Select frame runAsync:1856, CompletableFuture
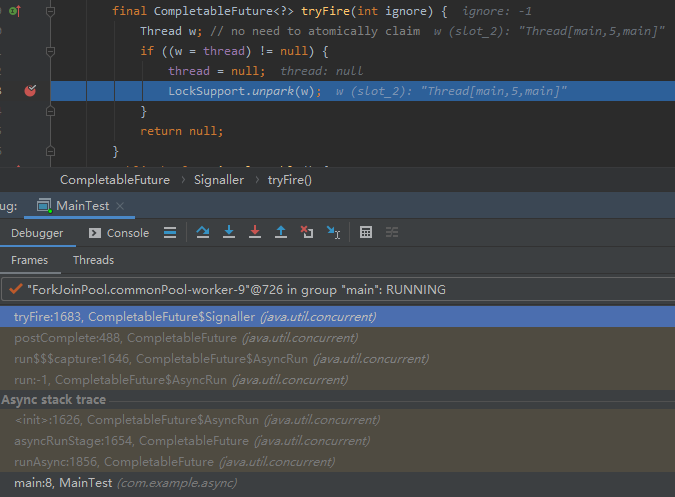This screenshot has width=675, height=497. click(x=338, y=462)
